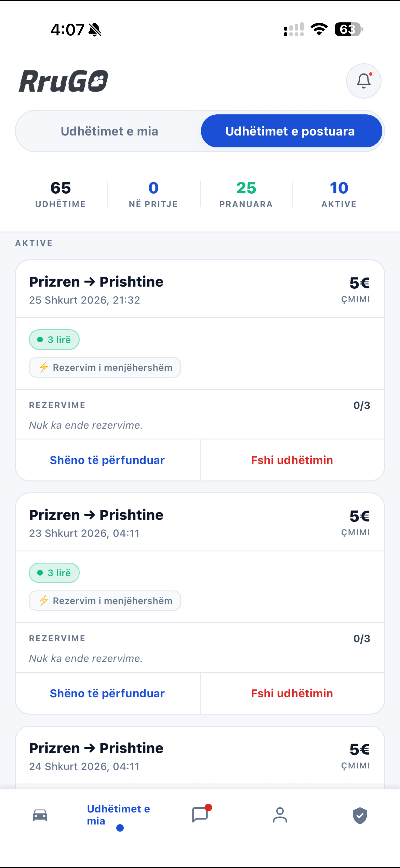Image resolution: width=400 pixels, height=868 pixels.
Task: Tap the Wi-Fi status icon
Action: [x=319, y=29]
